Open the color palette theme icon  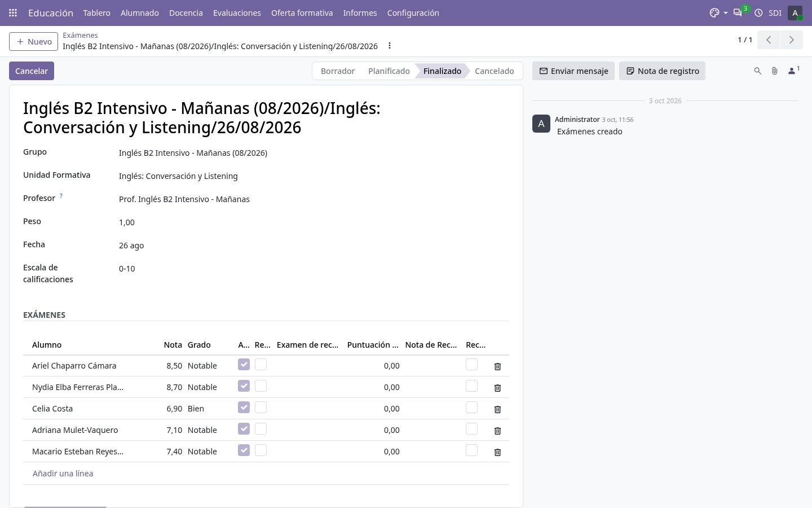714,12
